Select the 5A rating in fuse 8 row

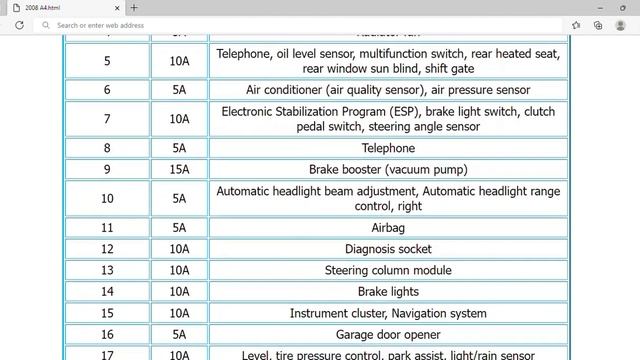coord(180,148)
